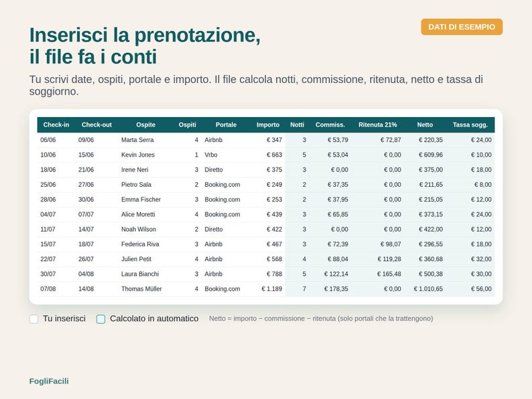Image resolution: width=532 pixels, height=399 pixels.
Task: Click the tassa soggiorno value € 56,00
Action: [481, 289]
